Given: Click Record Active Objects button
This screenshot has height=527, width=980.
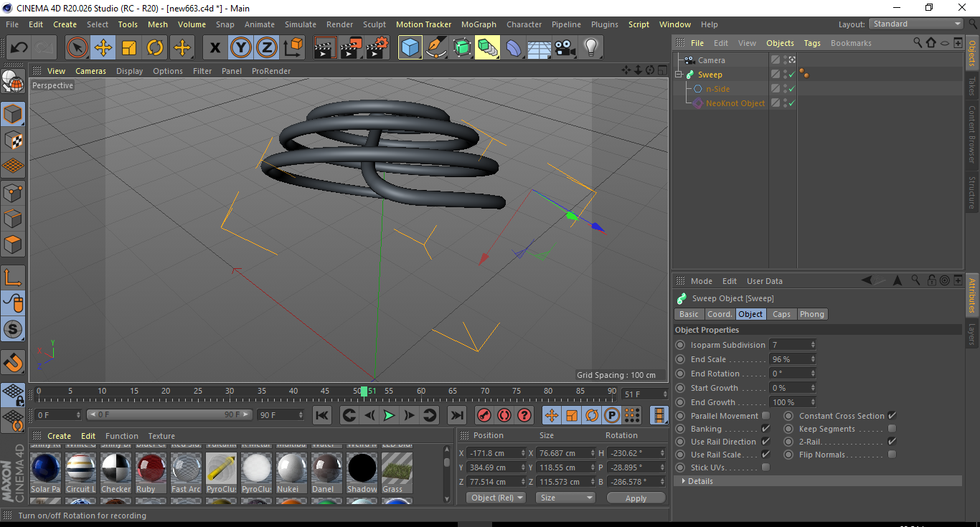Looking at the screenshot, I should pos(484,415).
